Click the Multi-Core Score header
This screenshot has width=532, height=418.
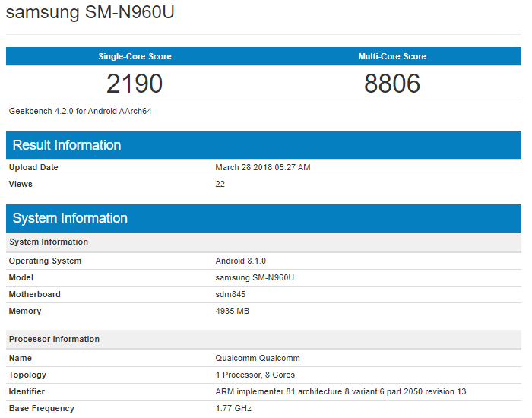point(392,56)
